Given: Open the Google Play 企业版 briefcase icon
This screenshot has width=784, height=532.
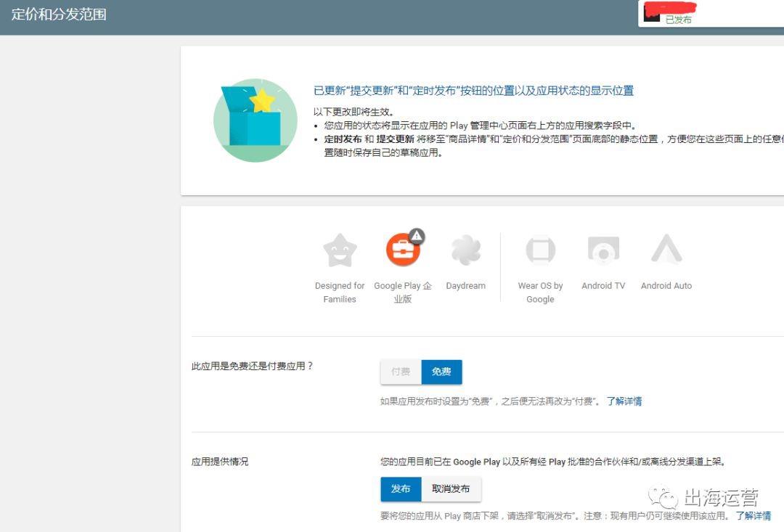Looking at the screenshot, I should [x=403, y=251].
